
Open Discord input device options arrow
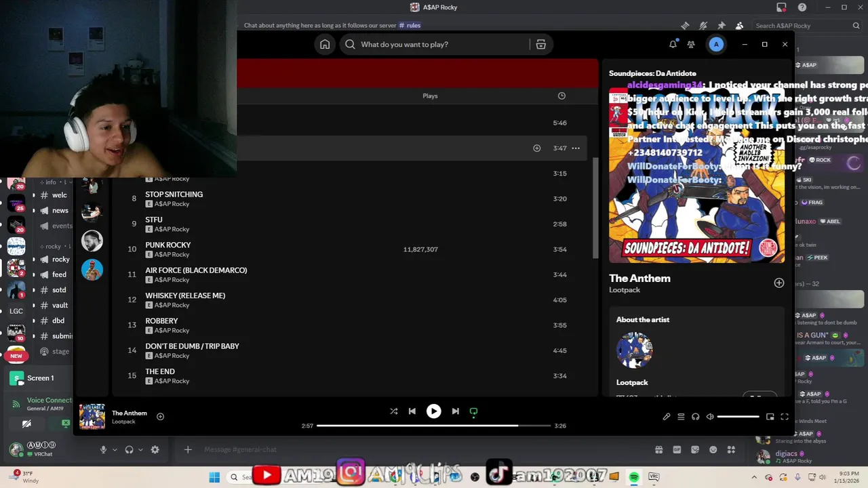(115, 449)
